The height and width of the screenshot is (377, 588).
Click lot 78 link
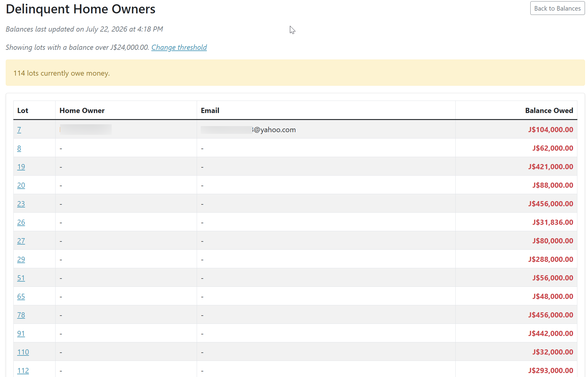(21, 315)
